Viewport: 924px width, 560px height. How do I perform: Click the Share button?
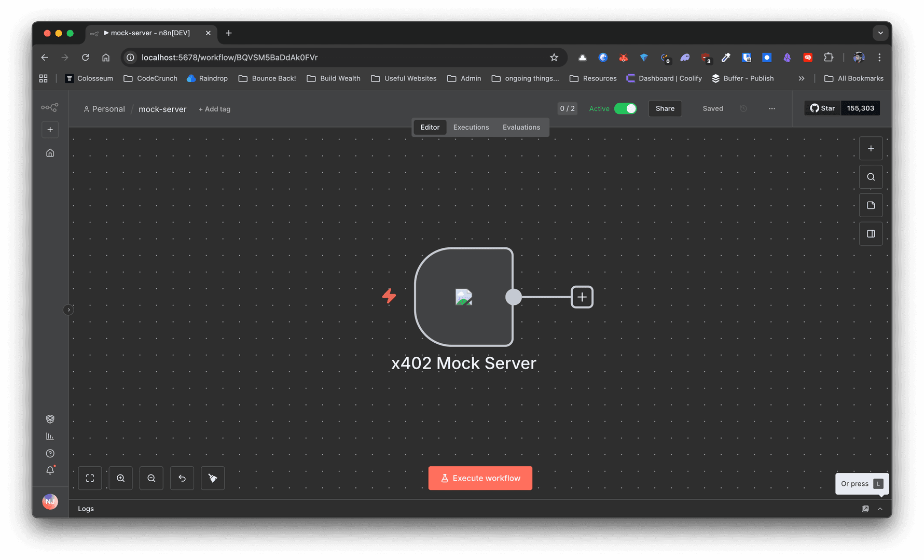pos(665,108)
